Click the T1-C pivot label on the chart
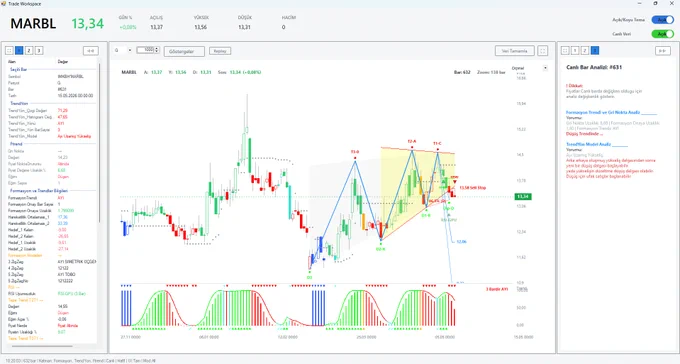The width and height of the screenshot is (680, 364). click(437, 143)
